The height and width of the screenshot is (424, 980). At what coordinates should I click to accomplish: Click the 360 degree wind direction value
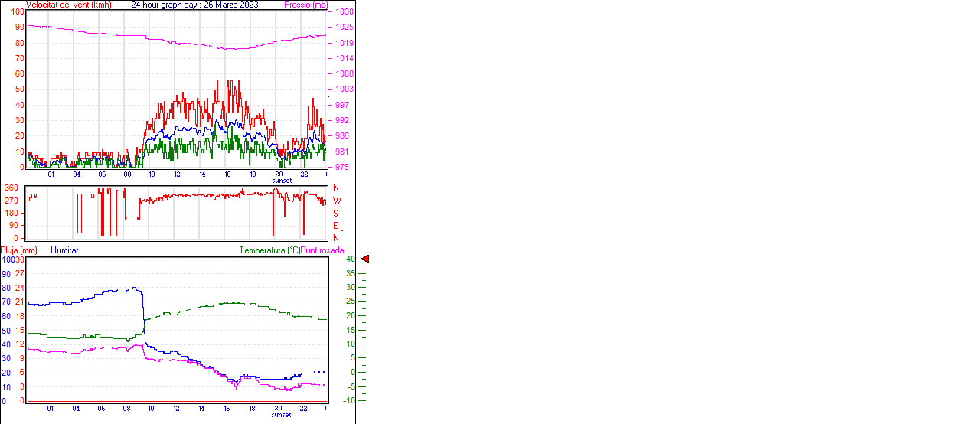click(x=11, y=188)
